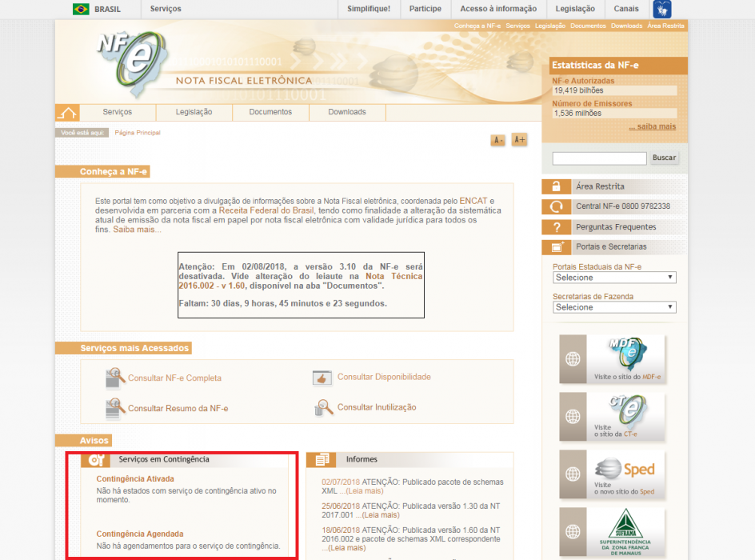Screen dimensions: 755x560
Task: Click the Informes document icon
Action: pyautogui.click(x=322, y=460)
